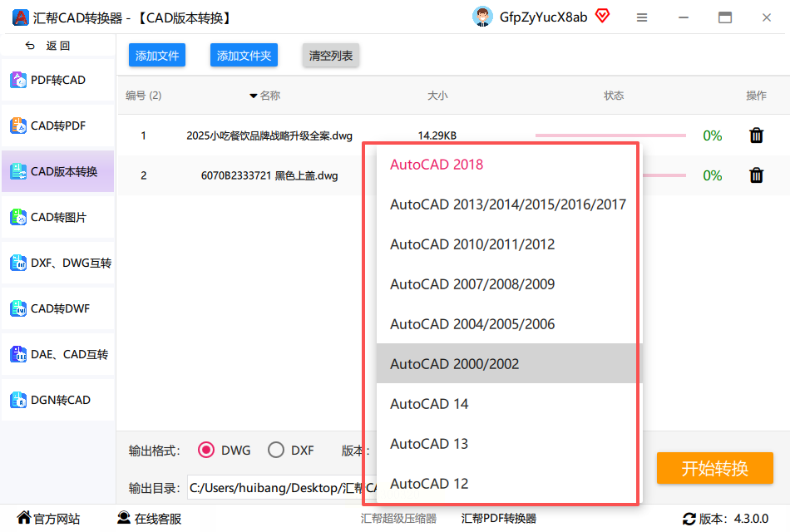The width and height of the screenshot is (790, 532).
Task: Open DGN转CAD menu item
Action: (58, 400)
